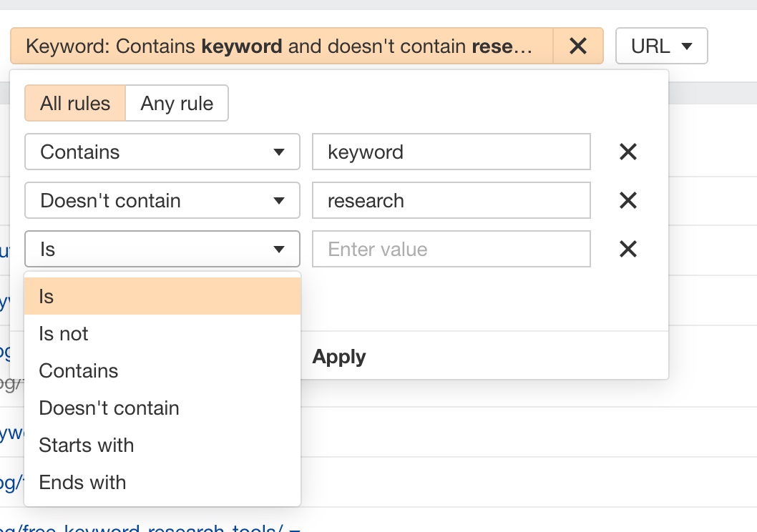Image resolution: width=757 pixels, height=532 pixels.
Task: Focus the 'keyword' value text field
Action: coord(451,152)
